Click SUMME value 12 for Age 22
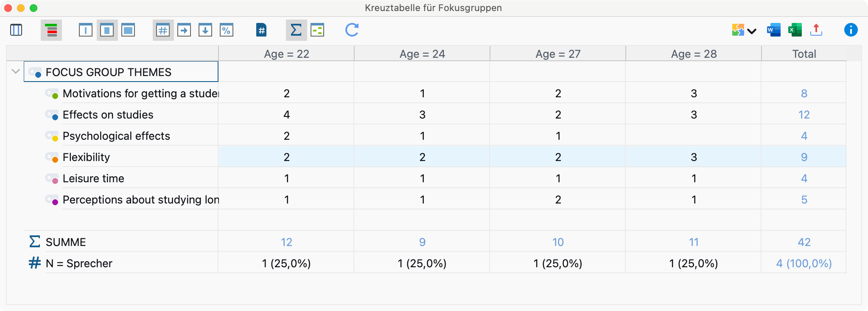This screenshot has height=311, width=868. pyautogui.click(x=286, y=242)
